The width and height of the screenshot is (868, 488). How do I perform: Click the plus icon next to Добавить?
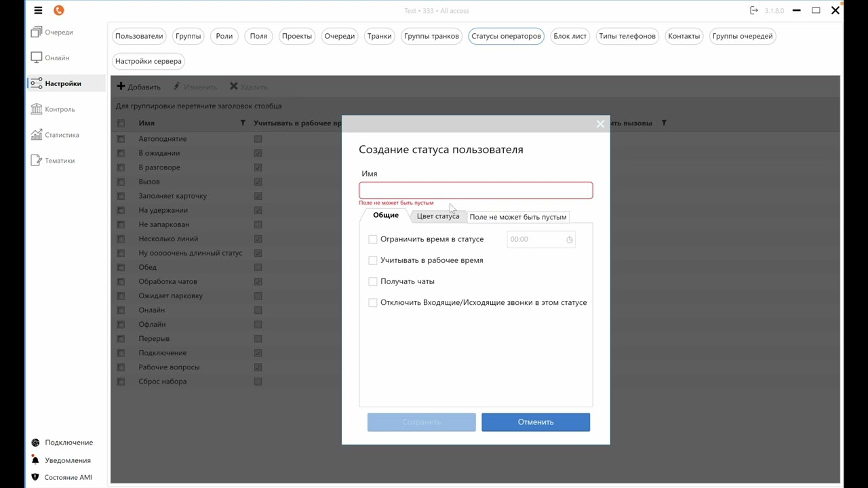click(121, 86)
